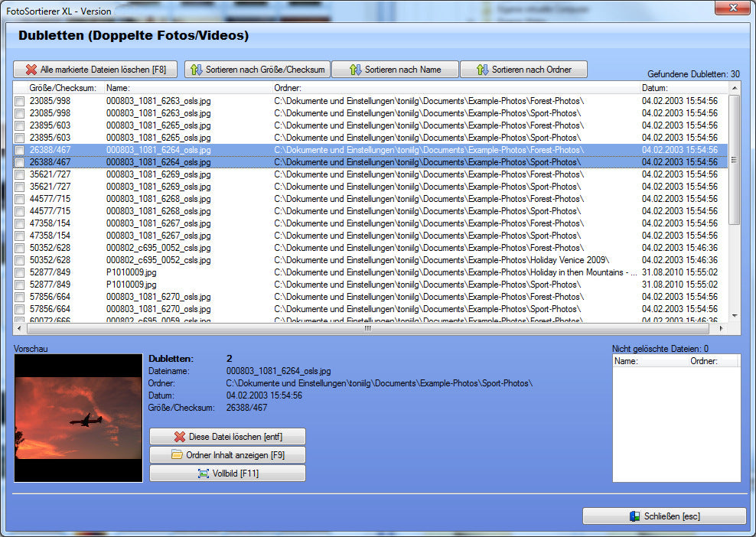
Task: Click folder icon on Ordner Inhalt anzeigen
Action: 177,455
